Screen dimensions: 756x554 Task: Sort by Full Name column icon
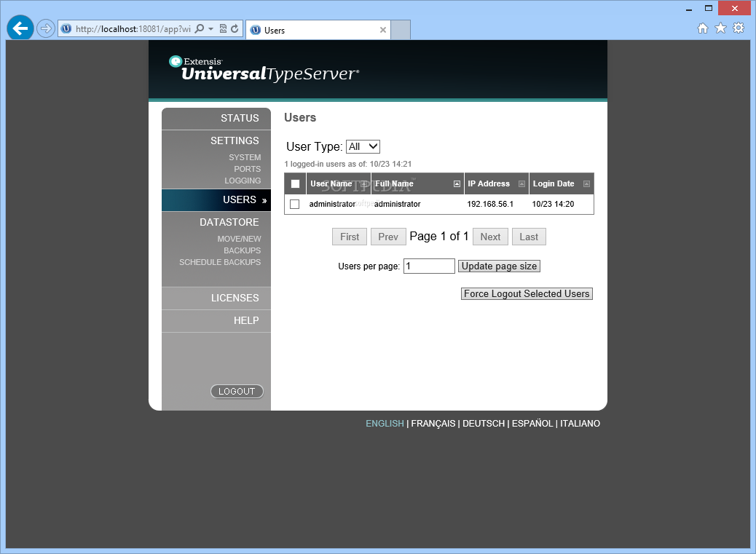tap(457, 183)
